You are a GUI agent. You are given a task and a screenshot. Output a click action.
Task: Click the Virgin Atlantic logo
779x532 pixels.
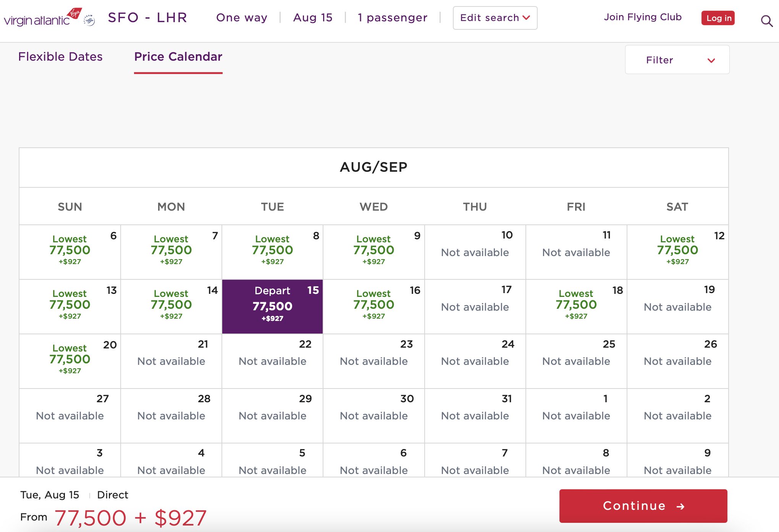(x=42, y=18)
